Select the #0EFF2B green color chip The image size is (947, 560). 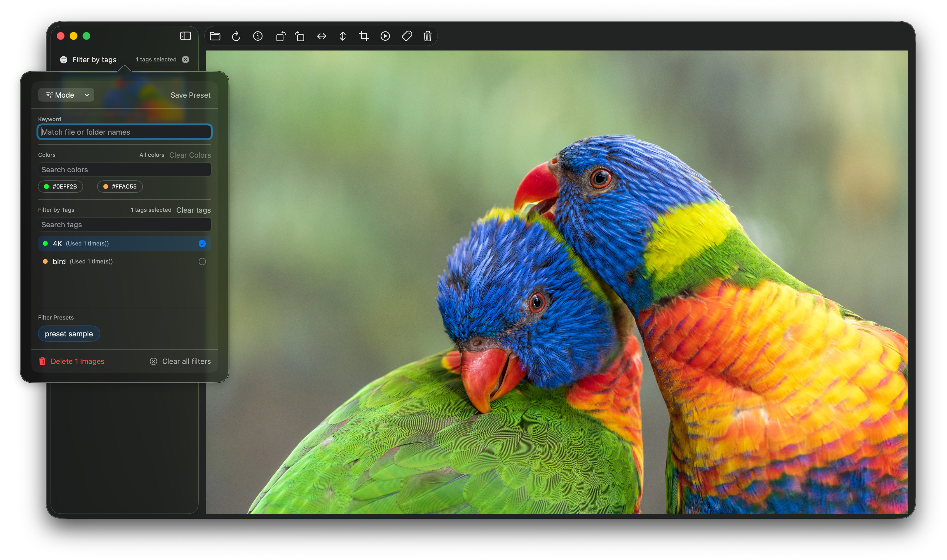point(60,186)
